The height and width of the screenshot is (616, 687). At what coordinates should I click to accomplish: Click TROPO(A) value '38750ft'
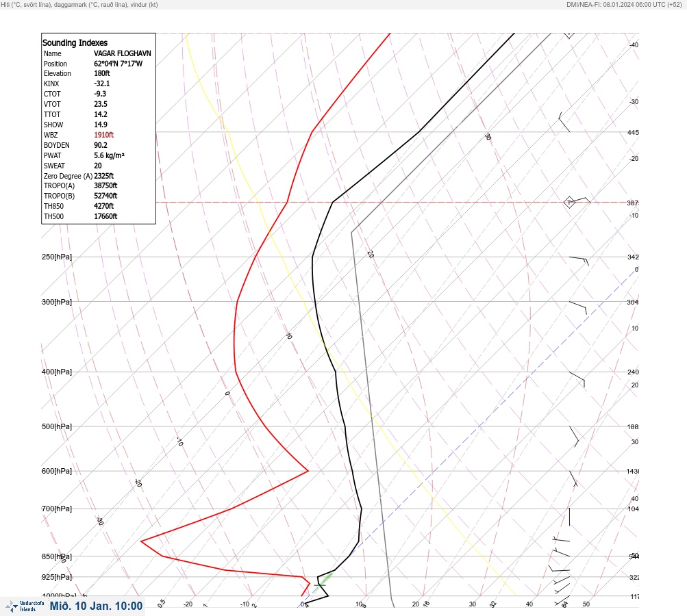[105, 185]
